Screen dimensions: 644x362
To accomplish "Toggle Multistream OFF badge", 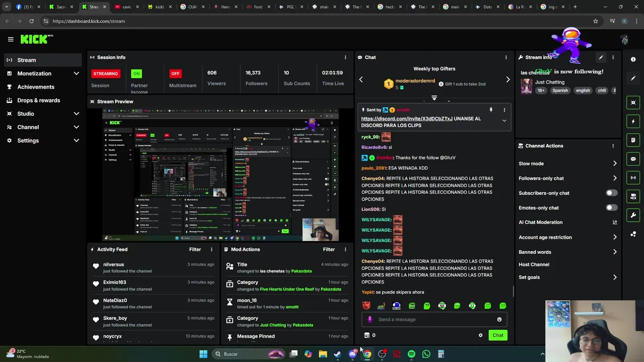I will (175, 73).
